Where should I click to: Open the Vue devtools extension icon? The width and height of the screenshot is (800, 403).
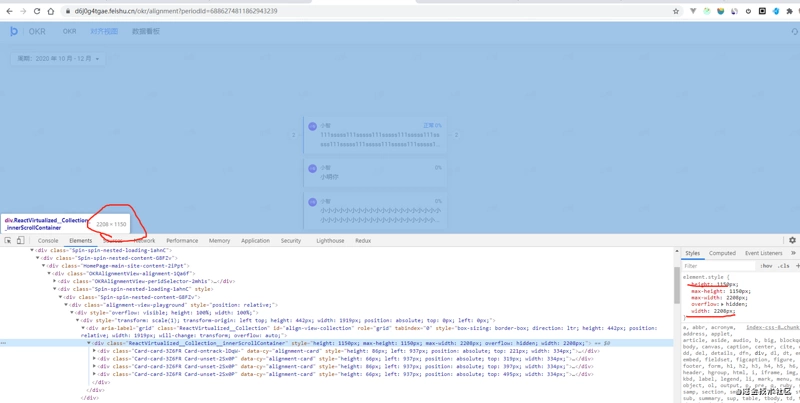[693, 11]
